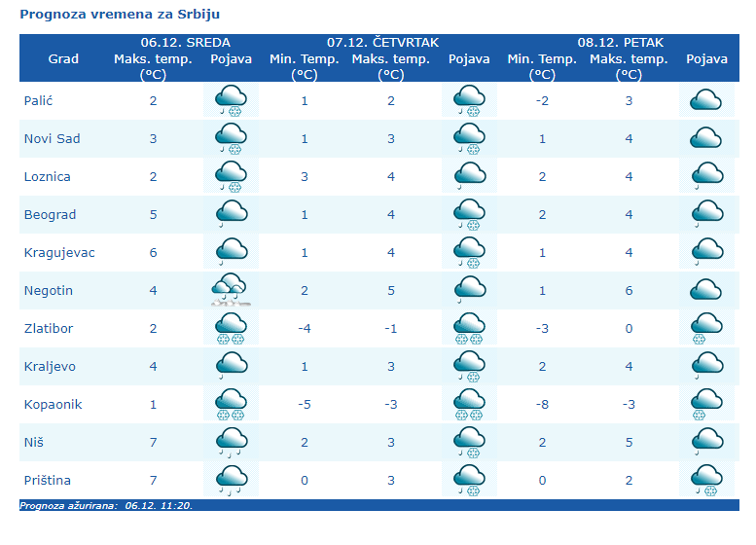Click the Prognoza vremena za Srbiju title
Screen dimensions: 756x545
pos(119,16)
